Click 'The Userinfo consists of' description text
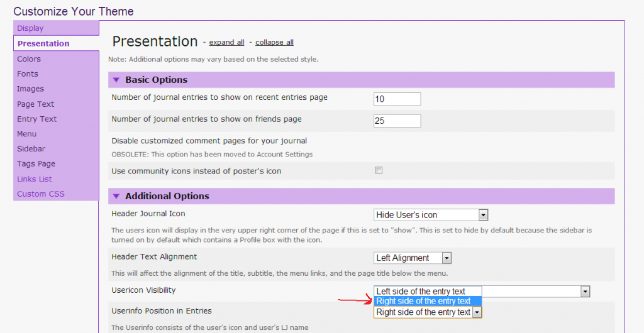 pos(210,328)
